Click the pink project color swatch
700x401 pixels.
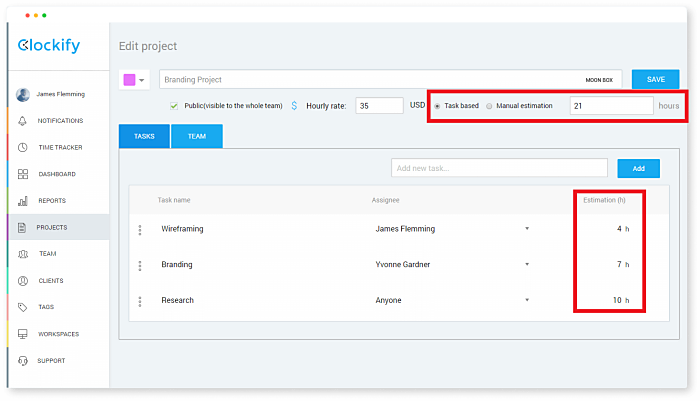(129, 80)
